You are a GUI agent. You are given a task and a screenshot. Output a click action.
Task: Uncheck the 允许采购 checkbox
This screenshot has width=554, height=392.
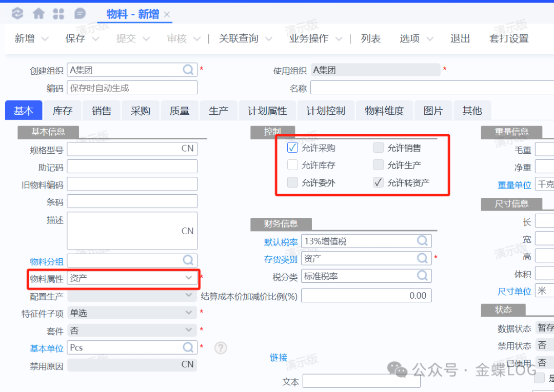[x=292, y=148]
